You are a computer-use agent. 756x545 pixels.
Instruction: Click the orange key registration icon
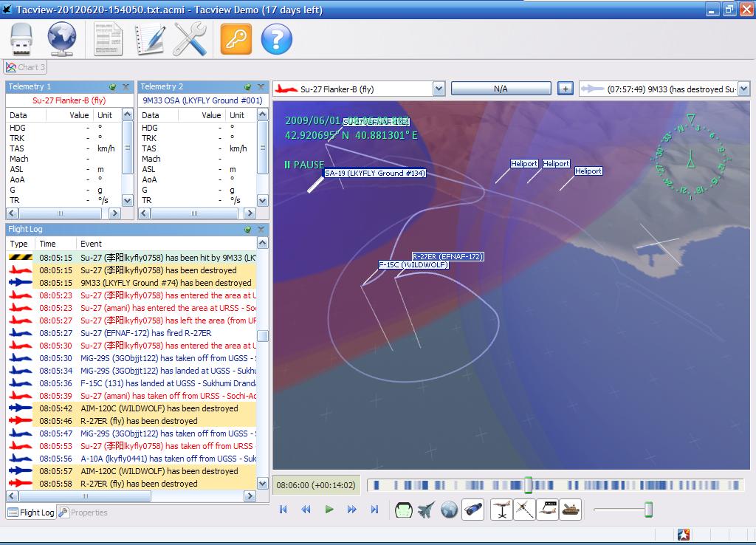point(236,39)
